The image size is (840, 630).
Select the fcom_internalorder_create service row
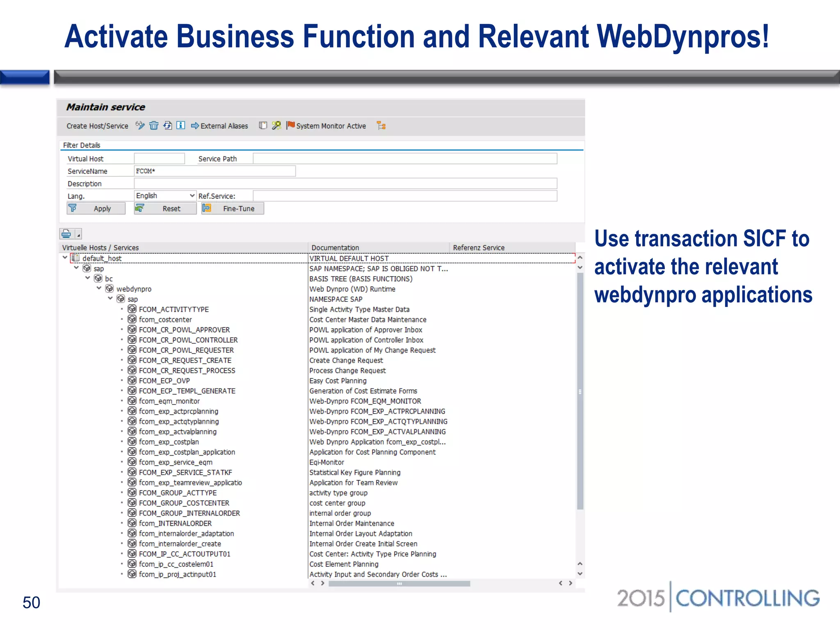pyautogui.click(x=180, y=543)
